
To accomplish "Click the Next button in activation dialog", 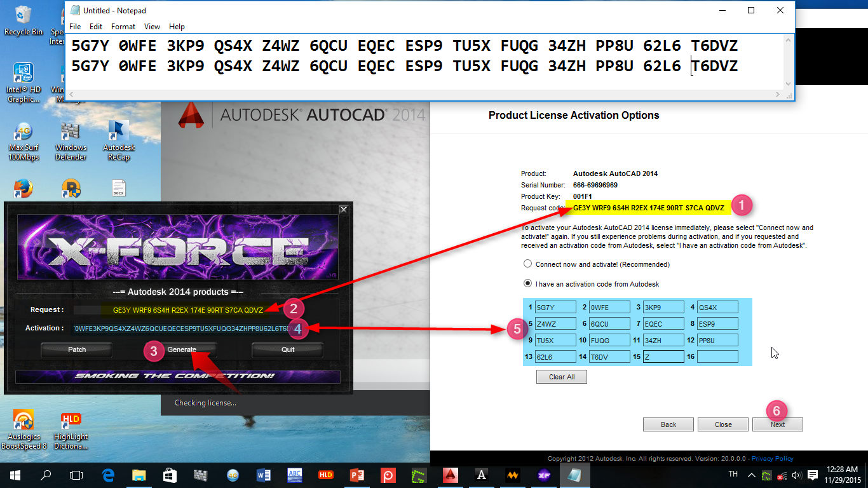I will coord(778,424).
